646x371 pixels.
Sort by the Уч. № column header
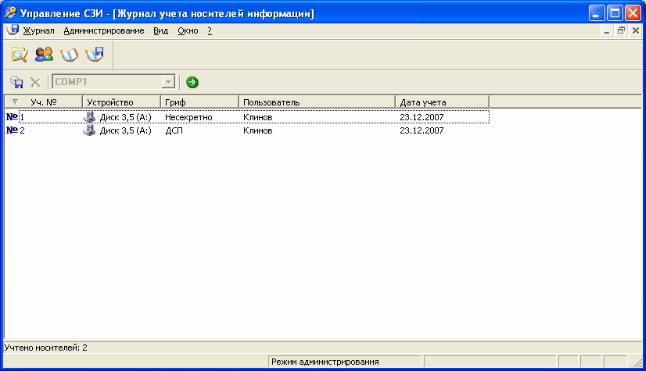click(x=43, y=102)
